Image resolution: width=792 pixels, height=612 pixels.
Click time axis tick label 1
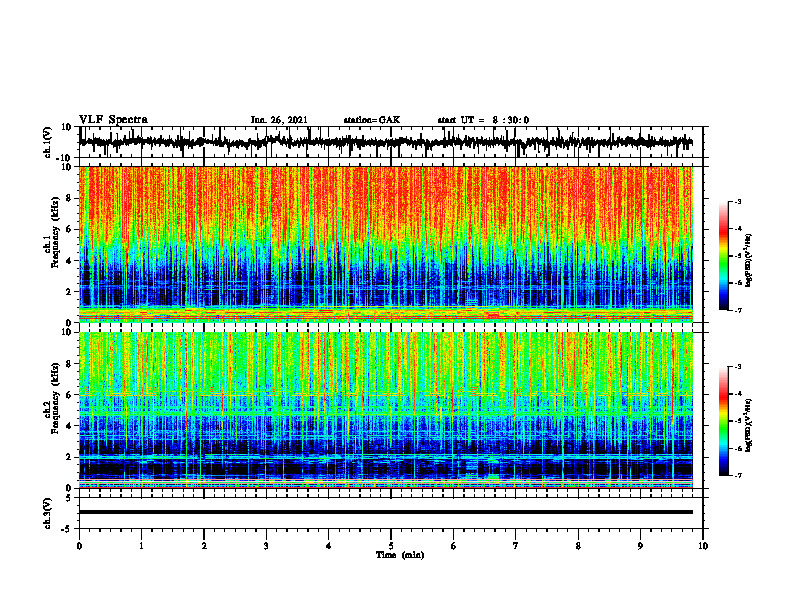141,546
